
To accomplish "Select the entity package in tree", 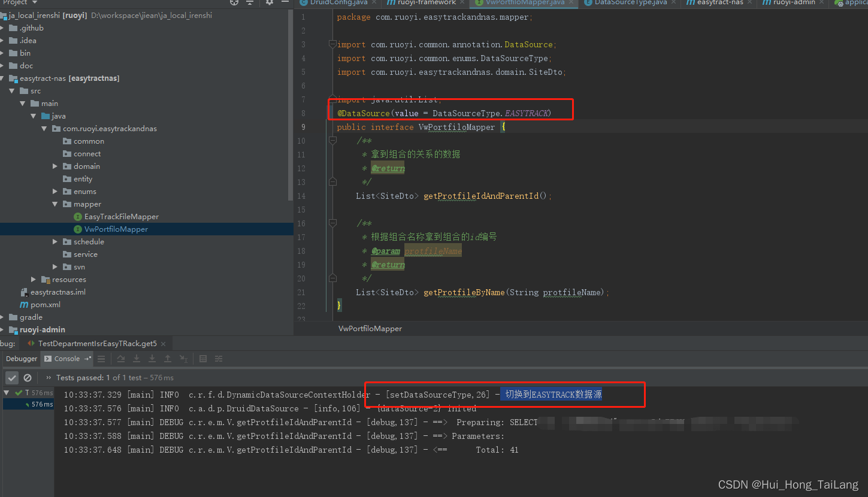I will 83,179.
